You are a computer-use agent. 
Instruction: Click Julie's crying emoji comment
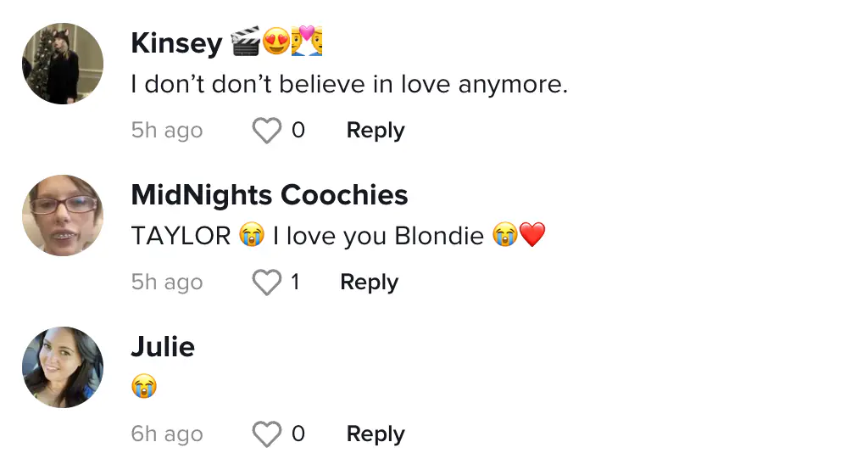tap(144, 387)
